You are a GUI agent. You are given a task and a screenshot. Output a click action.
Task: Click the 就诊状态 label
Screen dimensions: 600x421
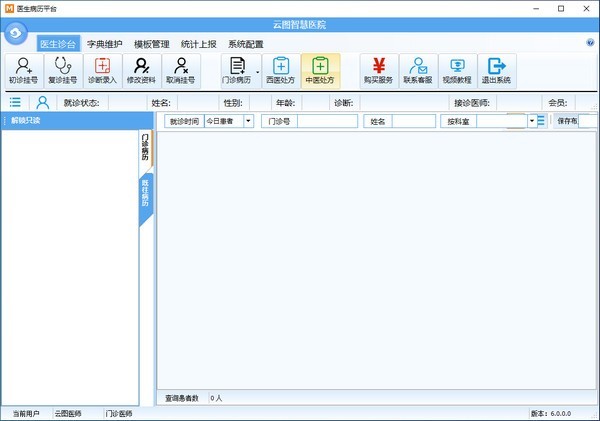point(82,103)
